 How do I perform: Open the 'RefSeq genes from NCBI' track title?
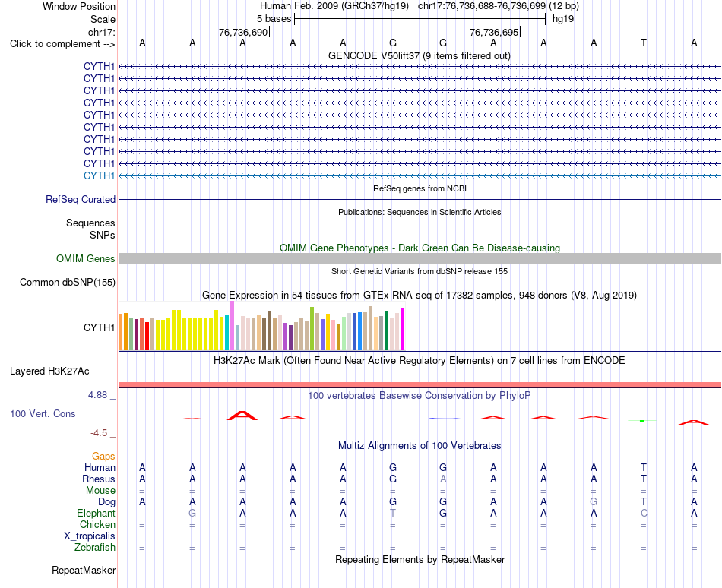[420, 188]
